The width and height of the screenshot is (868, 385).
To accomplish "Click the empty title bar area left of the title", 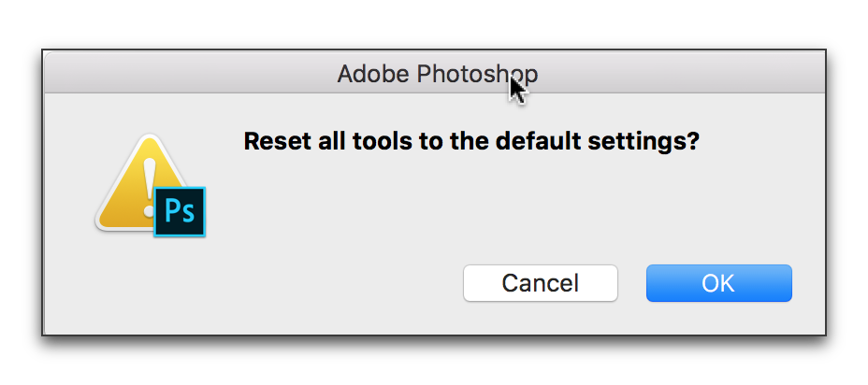I will click(x=188, y=73).
